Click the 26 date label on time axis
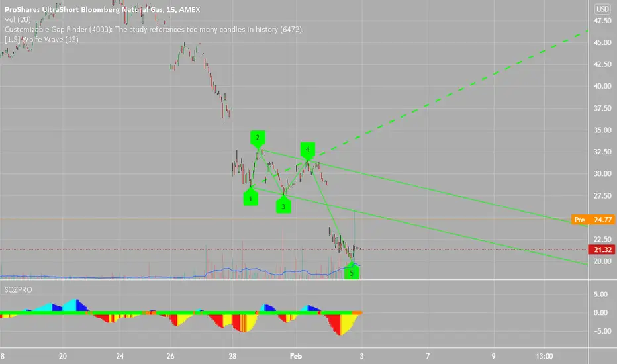The height and width of the screenshot is (364, 617). point(170,356)
